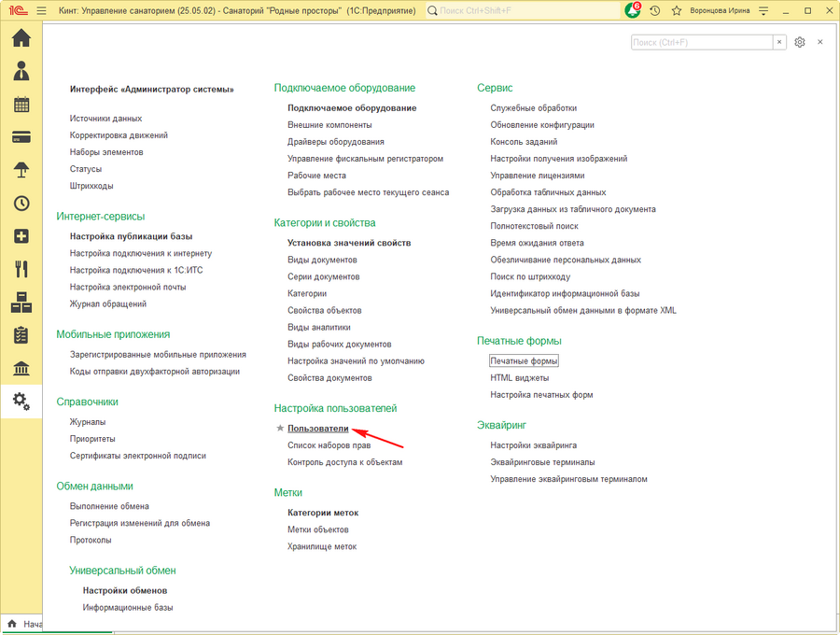
Task: Open Штрихкоды command
Action: click(x=91, y=186)
